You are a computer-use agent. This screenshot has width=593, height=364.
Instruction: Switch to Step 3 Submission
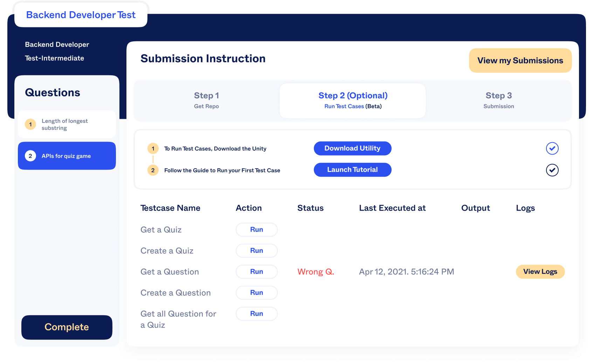[x=498, y=100]
